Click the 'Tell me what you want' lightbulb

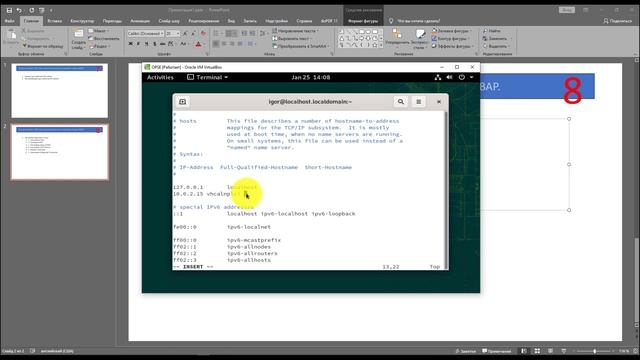(x=391, y=20)
